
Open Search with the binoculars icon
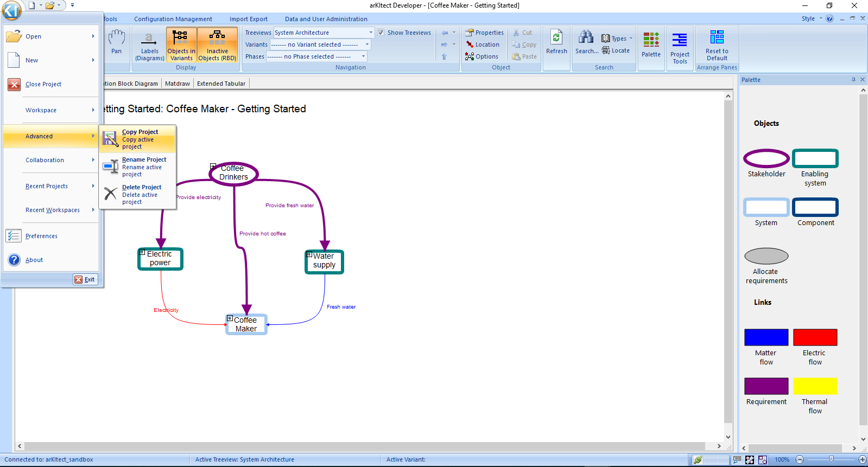(586, 42)
